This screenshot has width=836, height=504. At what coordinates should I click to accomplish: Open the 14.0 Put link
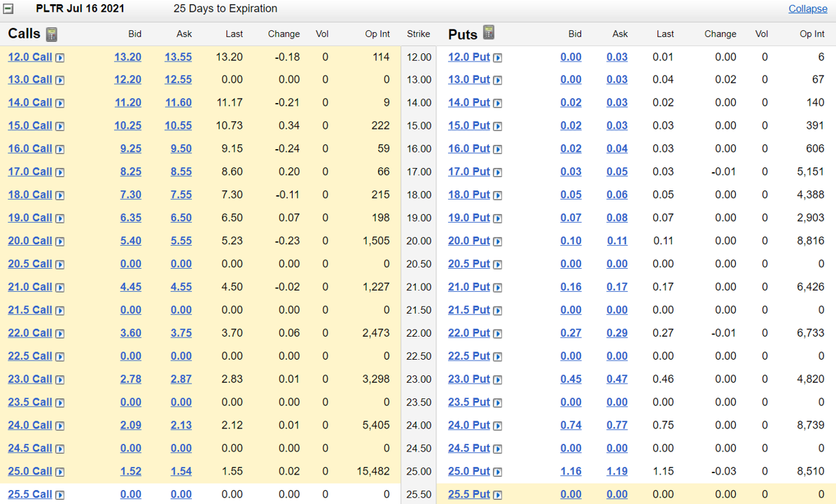(x=468, y=102)
